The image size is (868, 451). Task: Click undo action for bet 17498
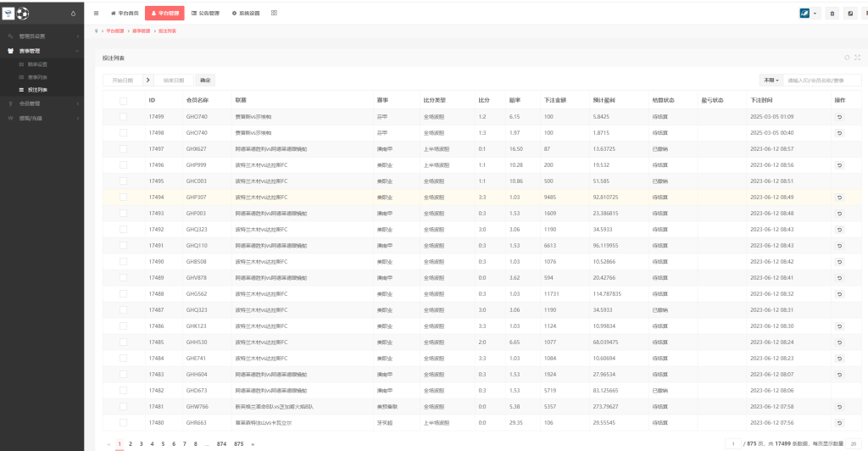[839, 133]
